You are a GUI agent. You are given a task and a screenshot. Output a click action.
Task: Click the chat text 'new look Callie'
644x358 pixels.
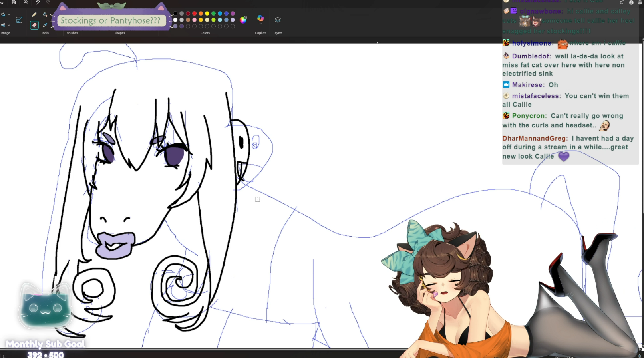point(528,156)
